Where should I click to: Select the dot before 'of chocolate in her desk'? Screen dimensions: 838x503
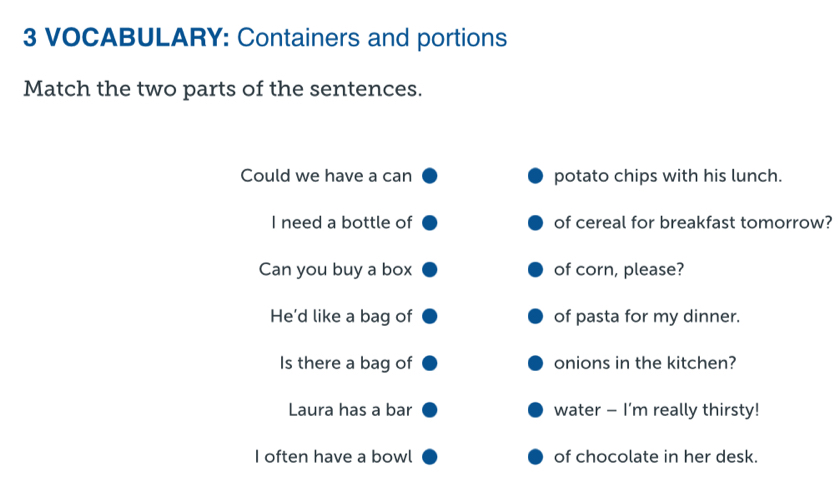point(536,456)
